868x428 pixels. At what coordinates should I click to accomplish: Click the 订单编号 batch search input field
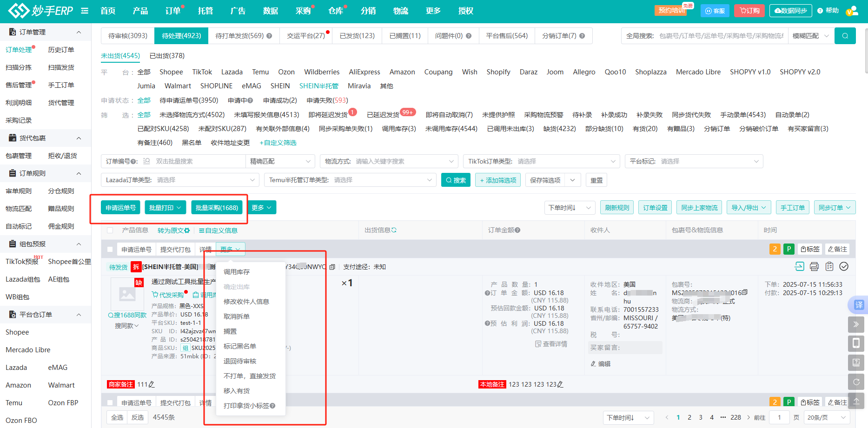(x=199, y=161)
